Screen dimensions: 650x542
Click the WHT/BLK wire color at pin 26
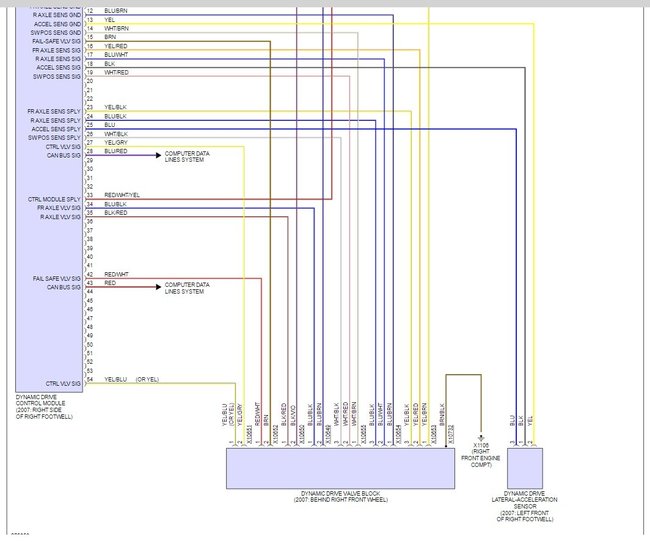tap(116, 134)
